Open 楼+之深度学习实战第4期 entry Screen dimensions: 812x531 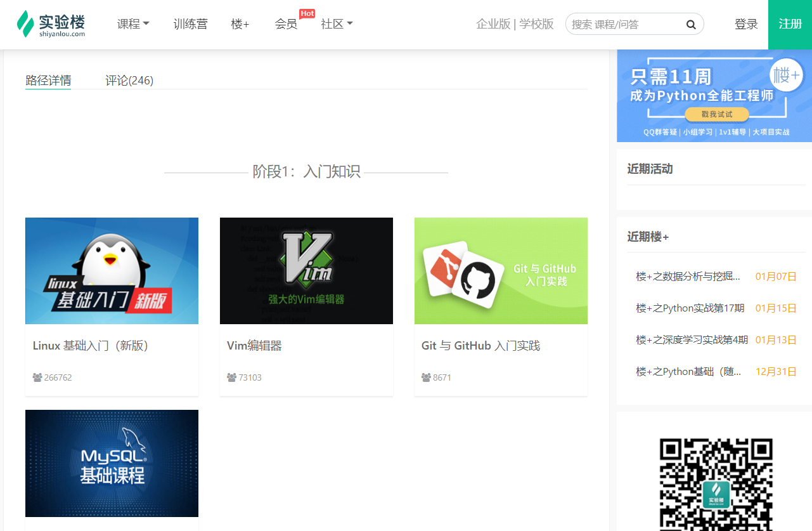(692, 340)
